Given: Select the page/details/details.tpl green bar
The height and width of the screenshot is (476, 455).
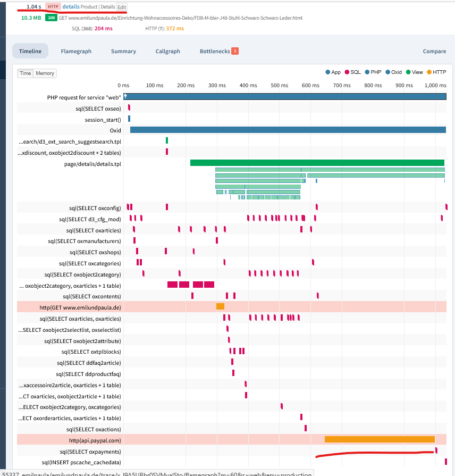Looking at the screenshot, I should [317, 163].
